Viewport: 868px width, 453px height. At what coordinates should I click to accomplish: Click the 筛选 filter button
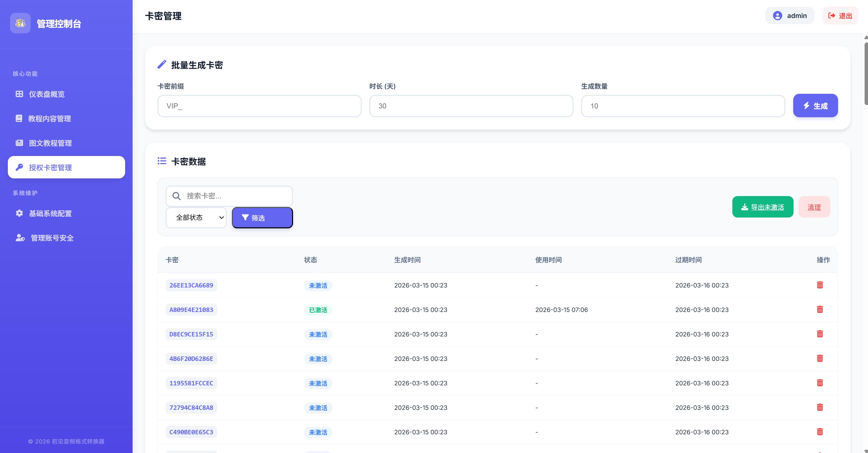coord(262,217)
